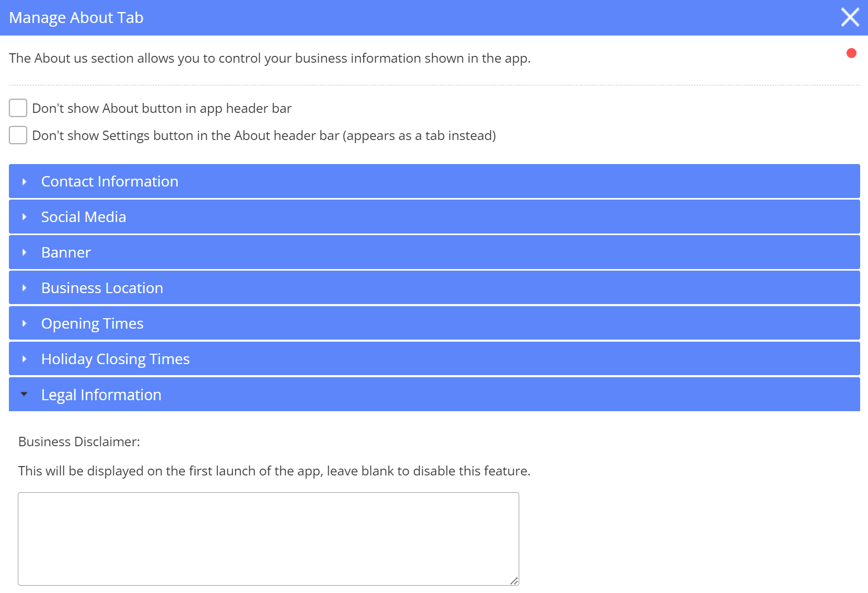Click into the Business Disclaimer text area
The image size is (868, 593).
point(268,538)
